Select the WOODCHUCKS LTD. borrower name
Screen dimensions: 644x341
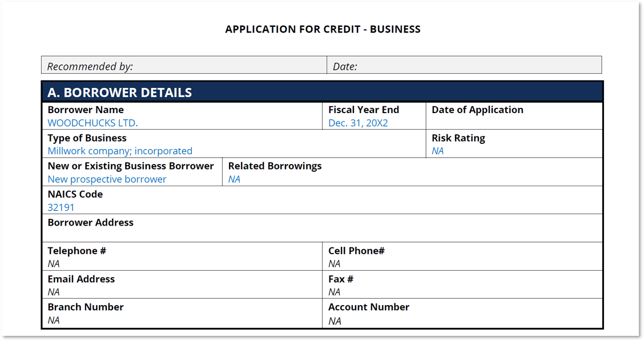point(92,123)
